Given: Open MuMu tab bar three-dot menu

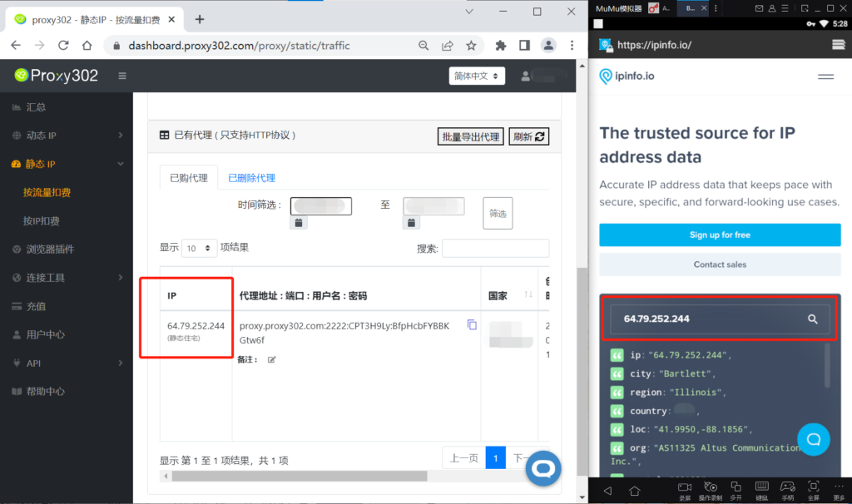Looking at the screenshot, I should pos(716,8).
